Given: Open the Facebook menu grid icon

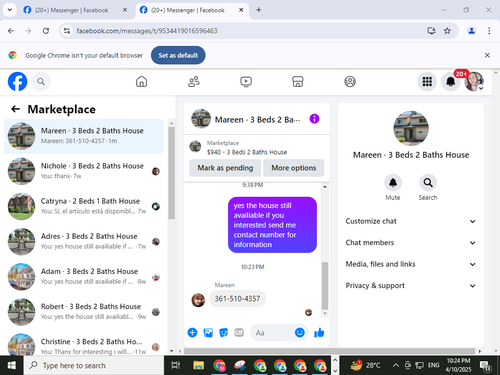Looking at the screenshot, I should [427, 81].
